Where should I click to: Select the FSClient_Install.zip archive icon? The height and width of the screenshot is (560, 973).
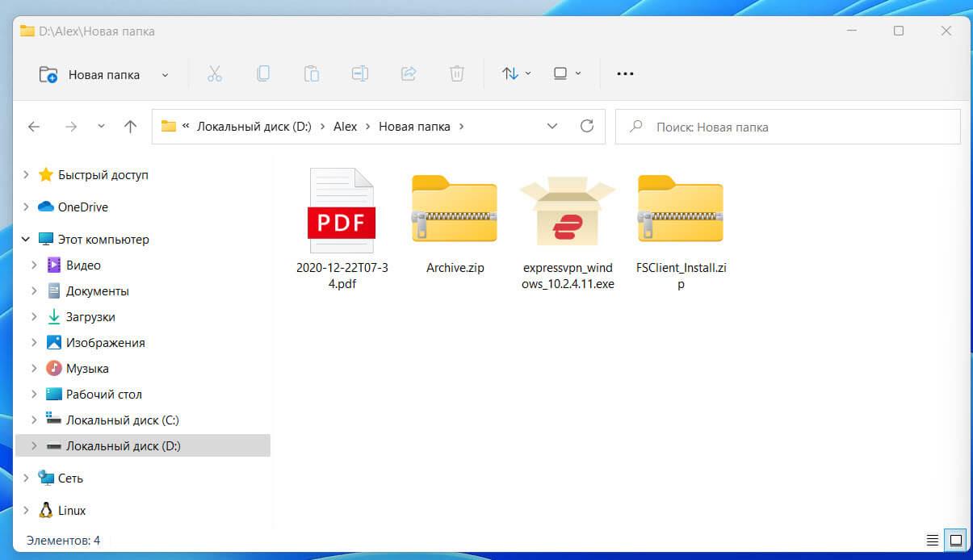[x=681, y=208]
